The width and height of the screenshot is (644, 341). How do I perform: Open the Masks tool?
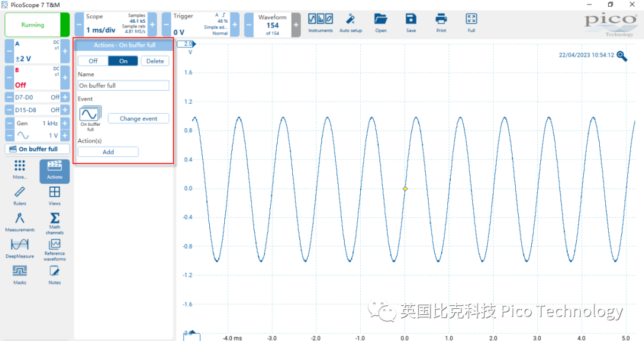20,275
